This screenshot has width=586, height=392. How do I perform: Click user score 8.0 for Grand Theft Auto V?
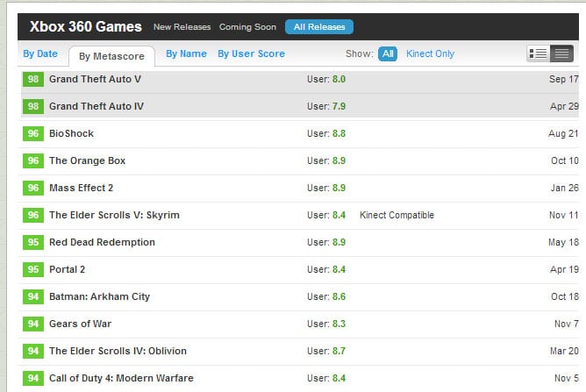pyautogui.click(x=339, y=79)
